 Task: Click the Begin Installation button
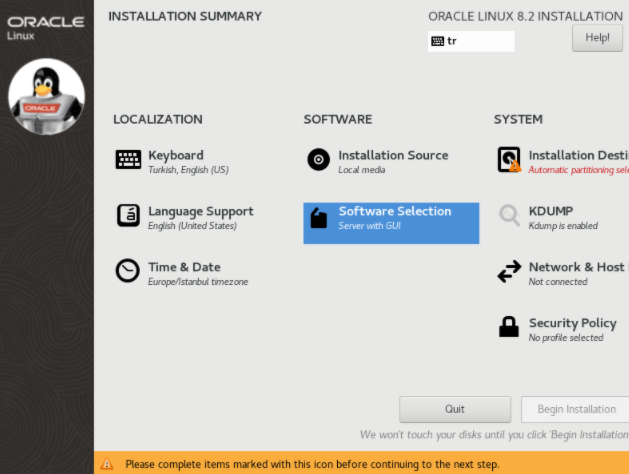(576, 409)
